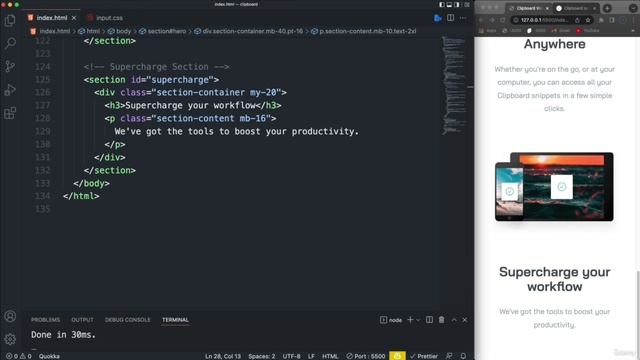Open the YouTube bookmark in browser

(x=587, y=31)
